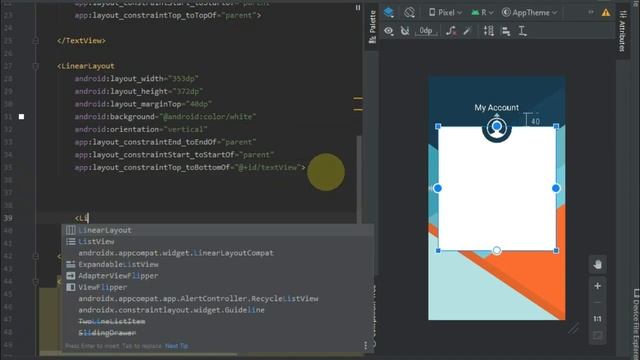Click the inspection pause icon above scrollbar
Viewport: 640px width, 360px height.
pos(358,7)
